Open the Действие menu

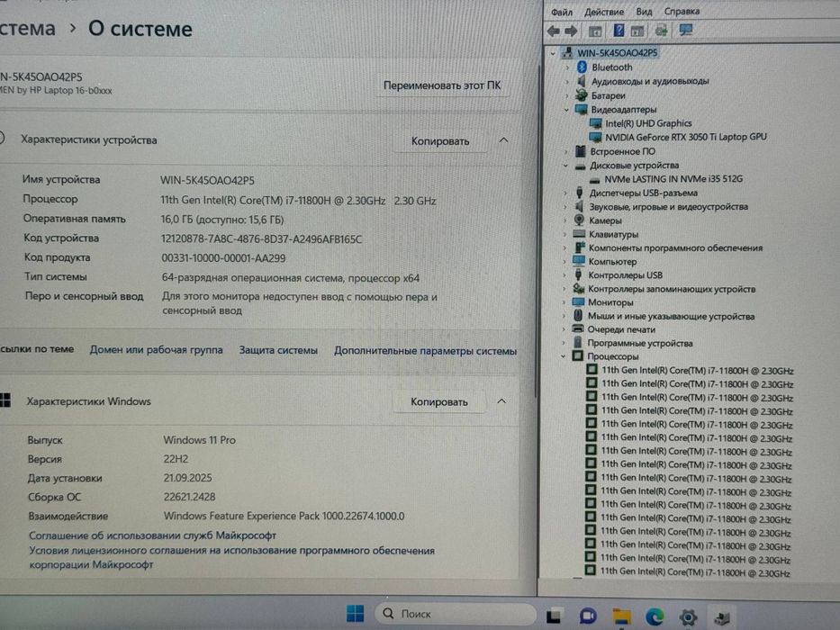604,12
